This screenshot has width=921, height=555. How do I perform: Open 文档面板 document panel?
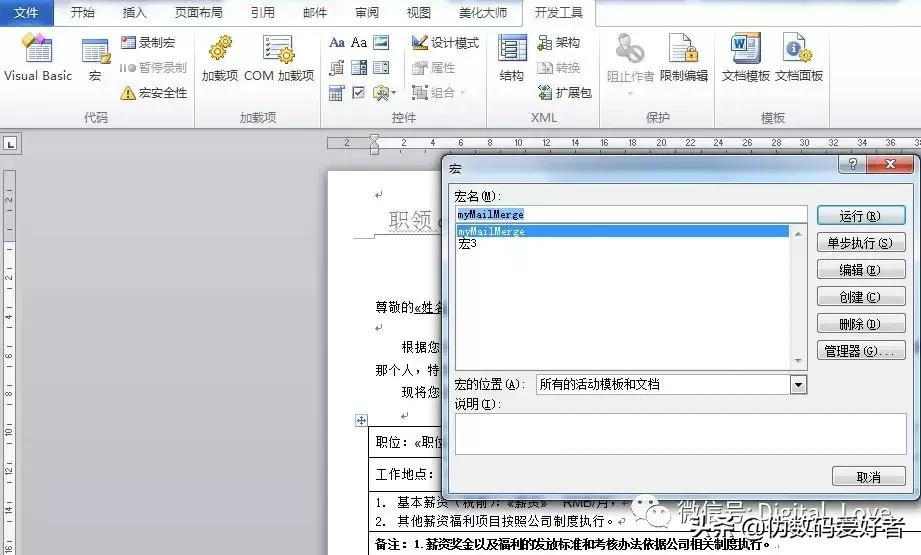coord(799,58)
